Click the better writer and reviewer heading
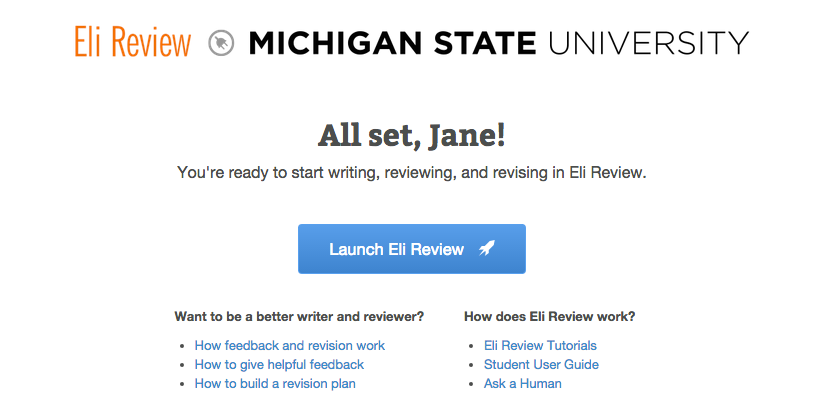Viewport: 824px width, 416px height. pos(299,317)
